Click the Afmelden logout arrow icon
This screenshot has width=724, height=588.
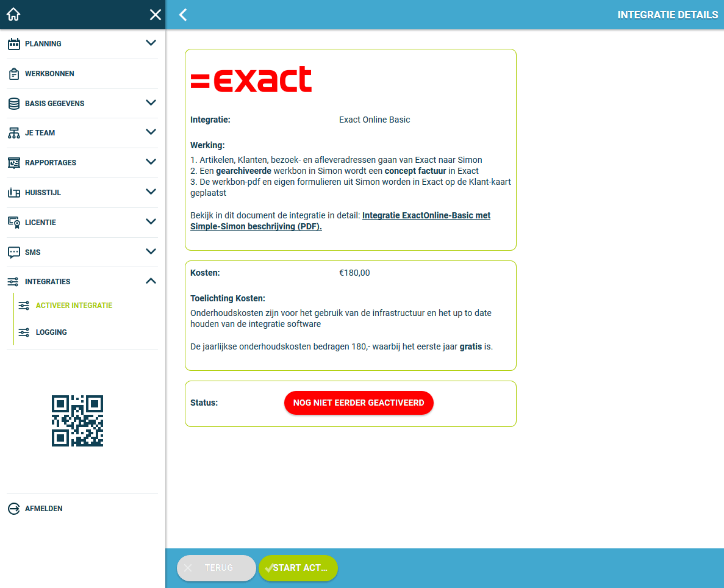click(14, 509)
